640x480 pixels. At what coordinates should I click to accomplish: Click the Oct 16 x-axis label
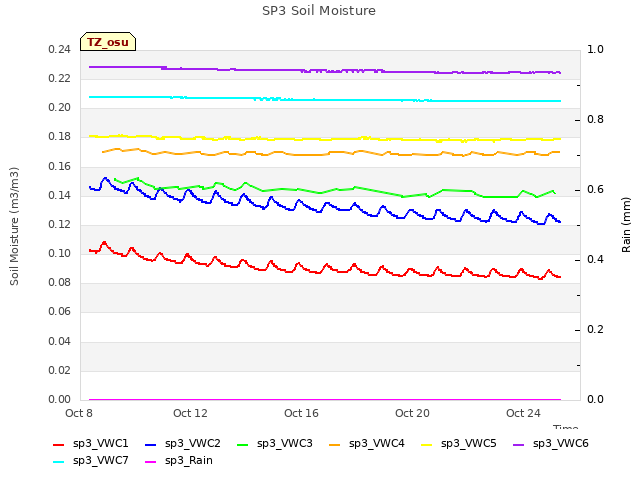[301, 413]
